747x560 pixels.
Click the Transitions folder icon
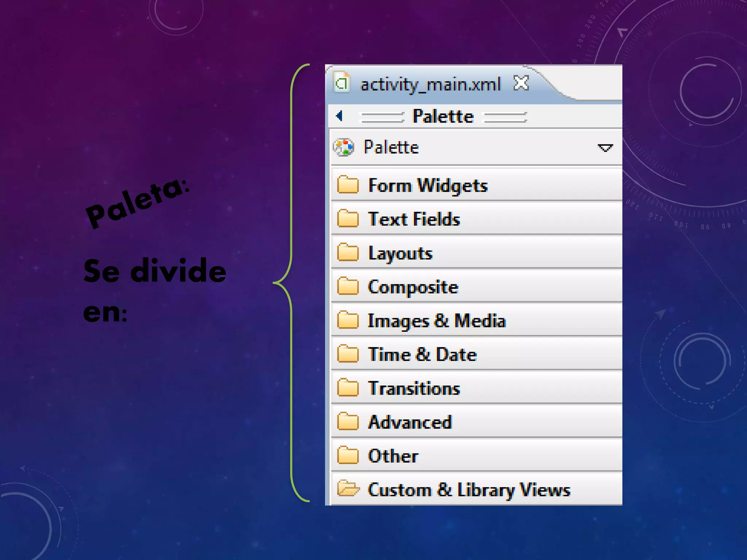348,387
